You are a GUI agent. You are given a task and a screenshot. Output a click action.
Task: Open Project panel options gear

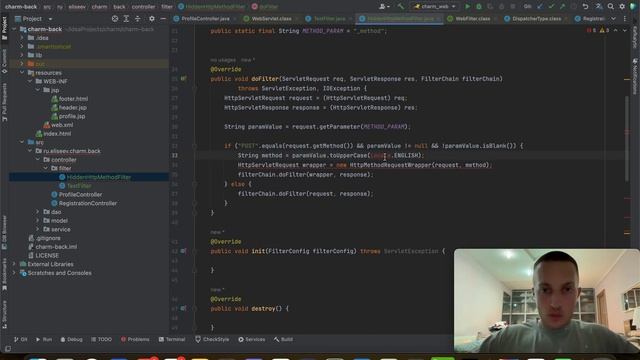coord(152,19)
